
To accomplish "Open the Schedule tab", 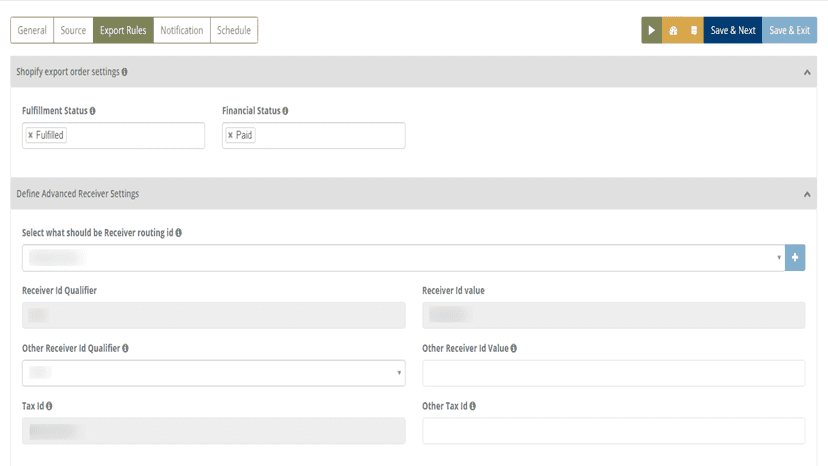I will pyautogui.click(x=234, y=30).
